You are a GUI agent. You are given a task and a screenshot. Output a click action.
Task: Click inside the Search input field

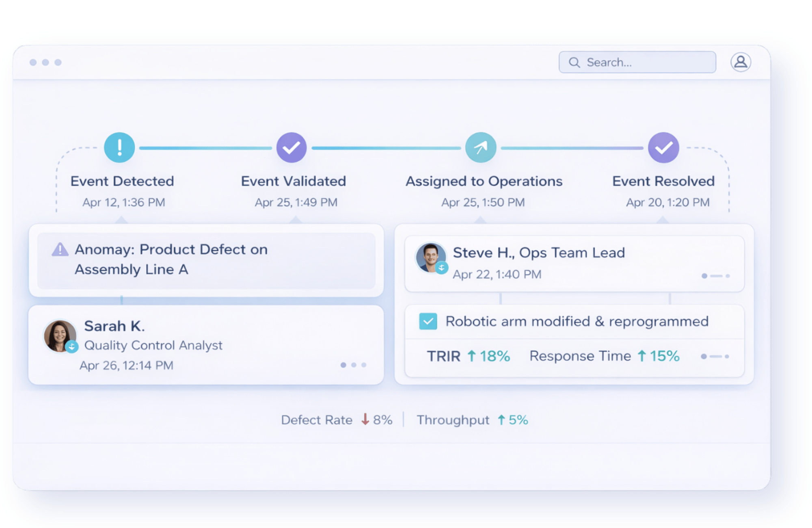(637, 62)
